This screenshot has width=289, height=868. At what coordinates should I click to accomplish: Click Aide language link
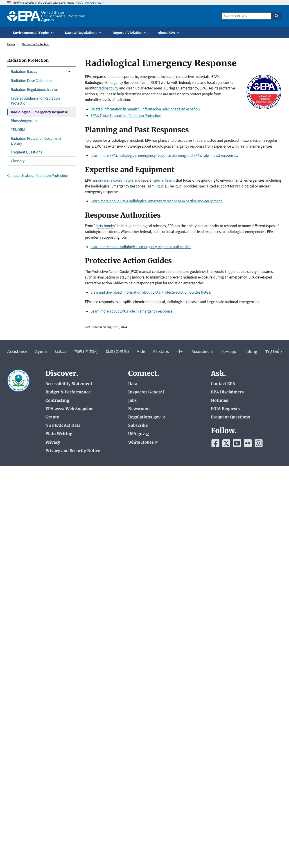(x=141, y=352)
